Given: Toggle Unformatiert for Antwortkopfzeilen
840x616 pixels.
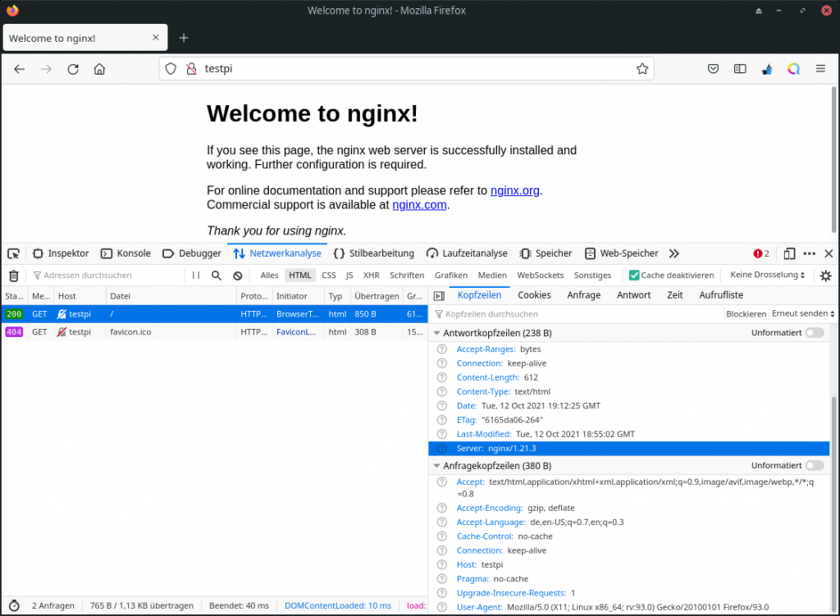Looking at the screenshot, I should pyautogui.click(x=815, y=333).
